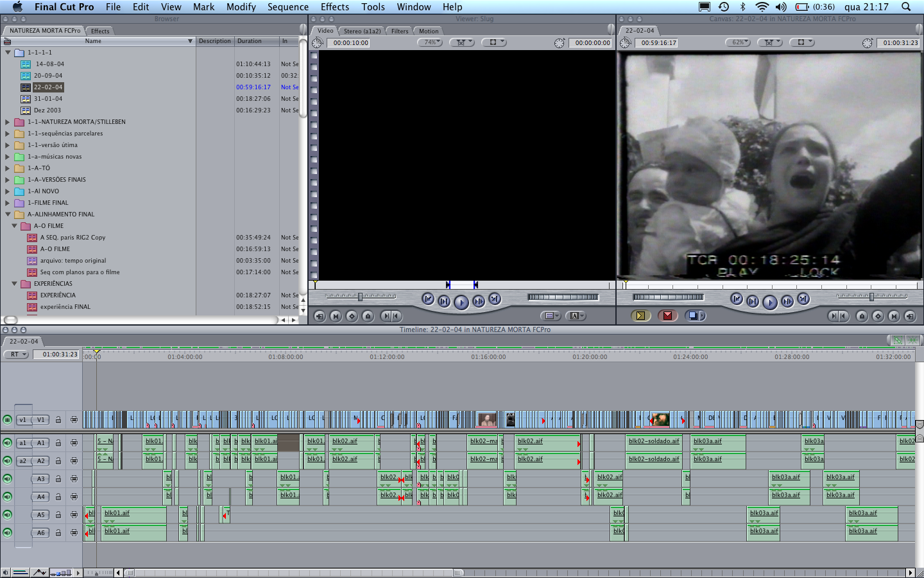The height and width of the screenshot is (578, 924).
Task: Click Add Motion Keyframe button in Viewer
Action: point(352,316)
